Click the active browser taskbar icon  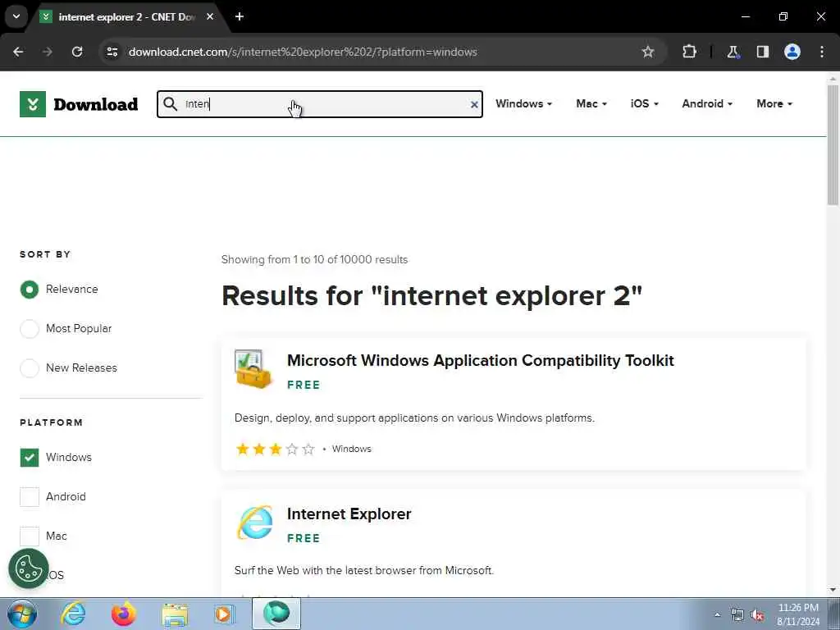[276, 614]
